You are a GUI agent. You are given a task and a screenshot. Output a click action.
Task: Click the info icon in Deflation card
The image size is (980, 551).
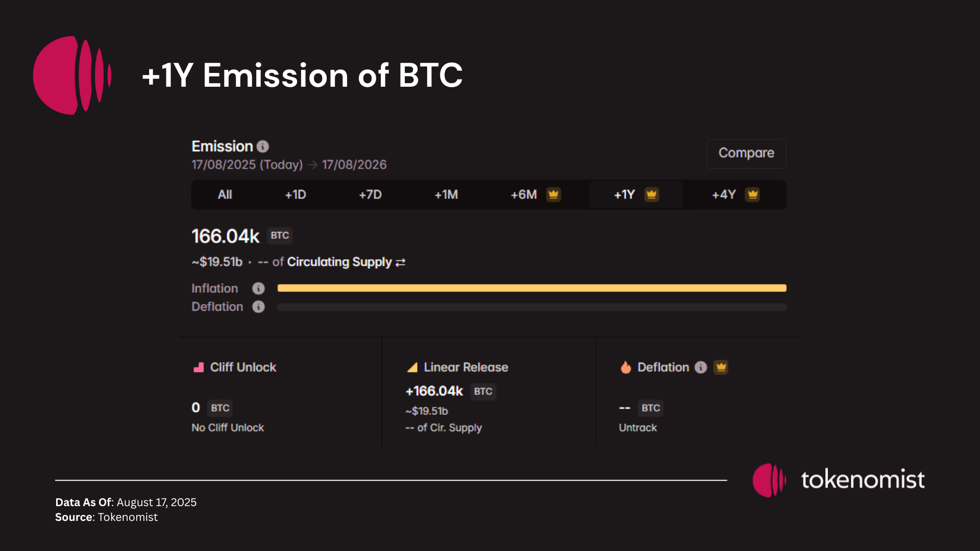pos(701,367)
